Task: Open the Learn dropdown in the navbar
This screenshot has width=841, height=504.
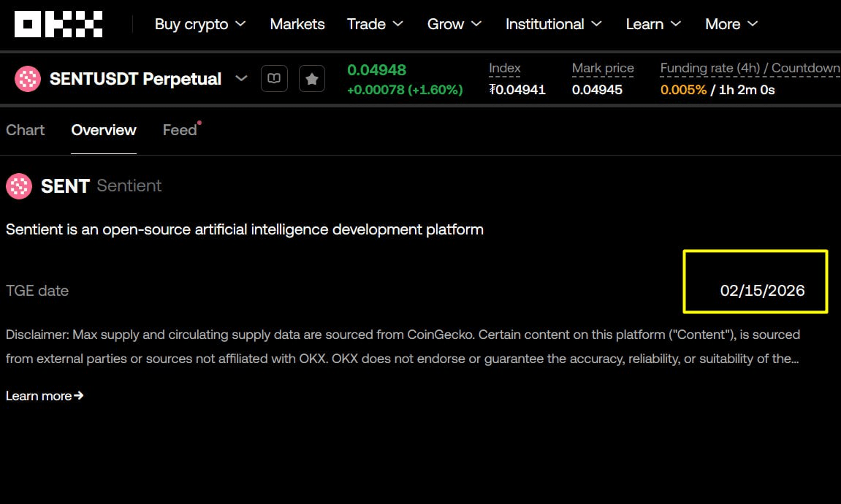Action: 652,24
